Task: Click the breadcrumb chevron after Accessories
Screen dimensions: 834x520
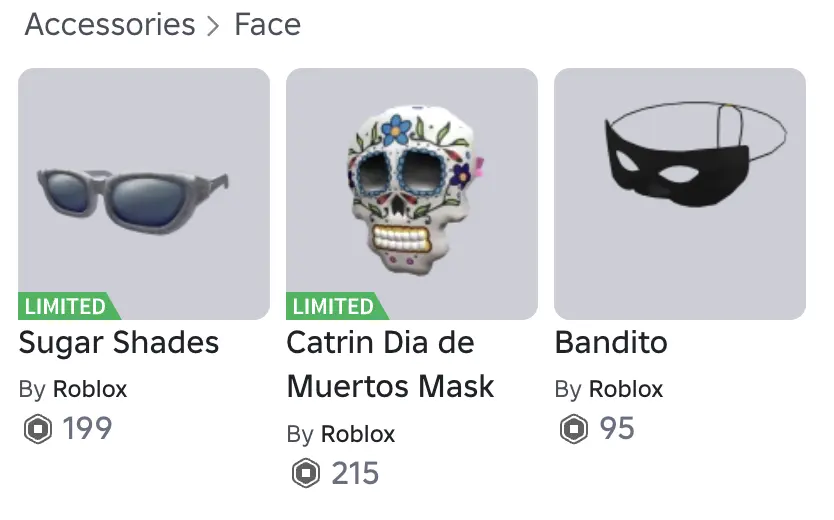Action: tap(213, 26)
